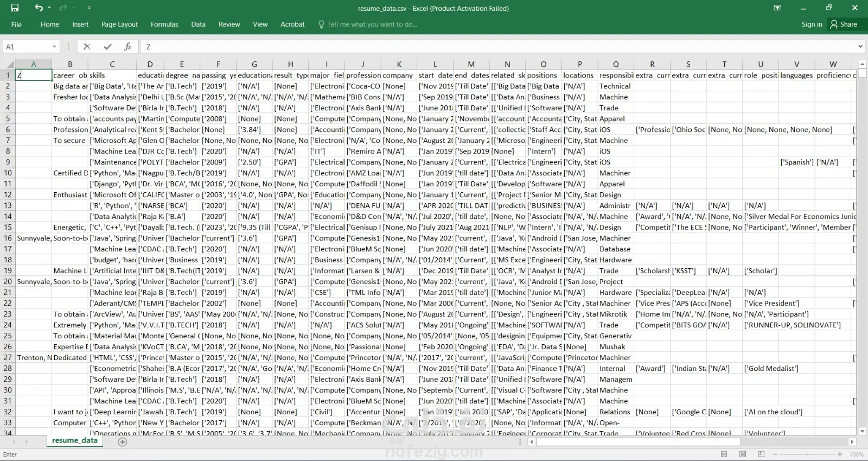Select column G header
The height and width of the screenshot is (461, 868).
pos(254,64)
